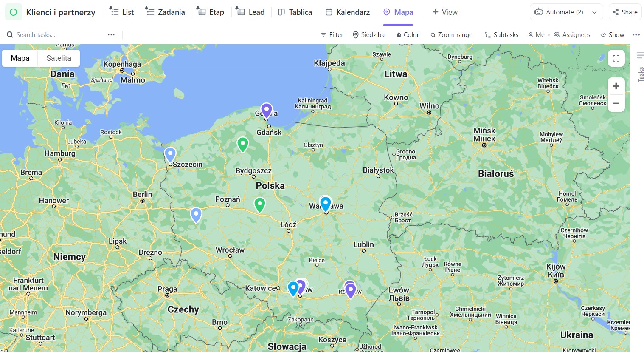Click the green pin east of Poznań
The width and height of the screenshot is (644, 352).
[259, 205]
